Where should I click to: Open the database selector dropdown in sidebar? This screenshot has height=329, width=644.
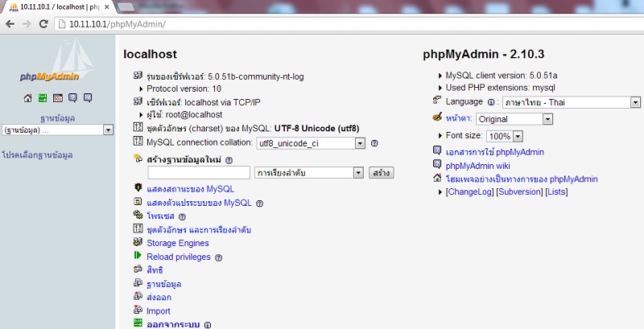tap(57, 130)
